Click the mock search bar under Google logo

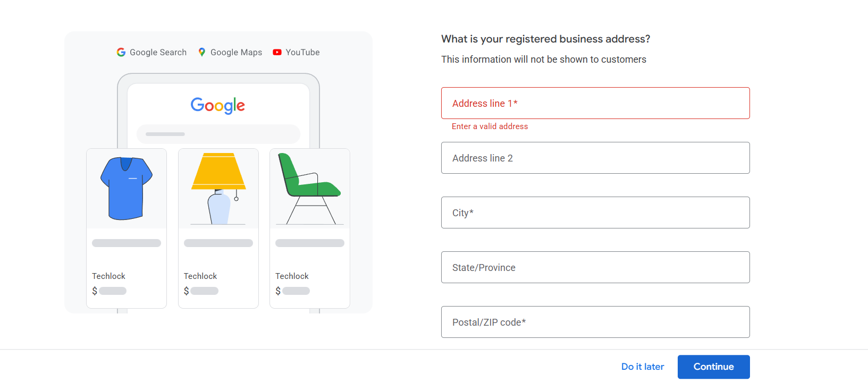point(218,134)
